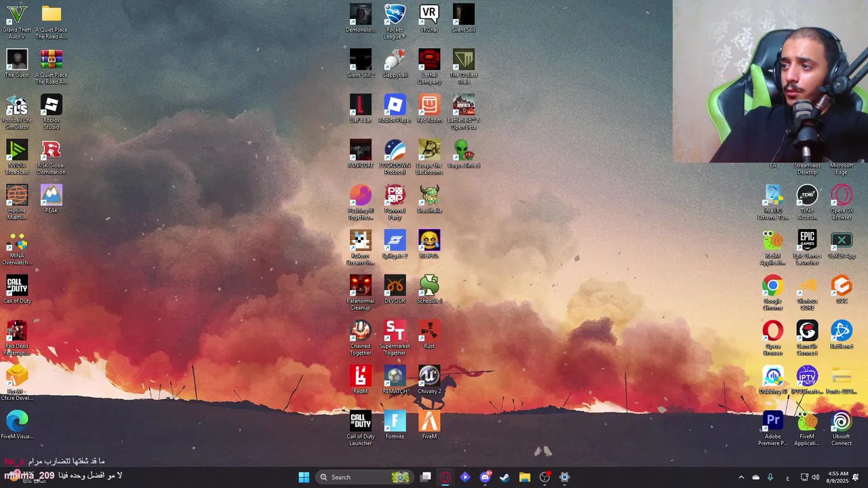Launch Silent Still 2 shortcut
Image resolution: width=868 pixels, height=488 pixels.
[x=361, y=63]
